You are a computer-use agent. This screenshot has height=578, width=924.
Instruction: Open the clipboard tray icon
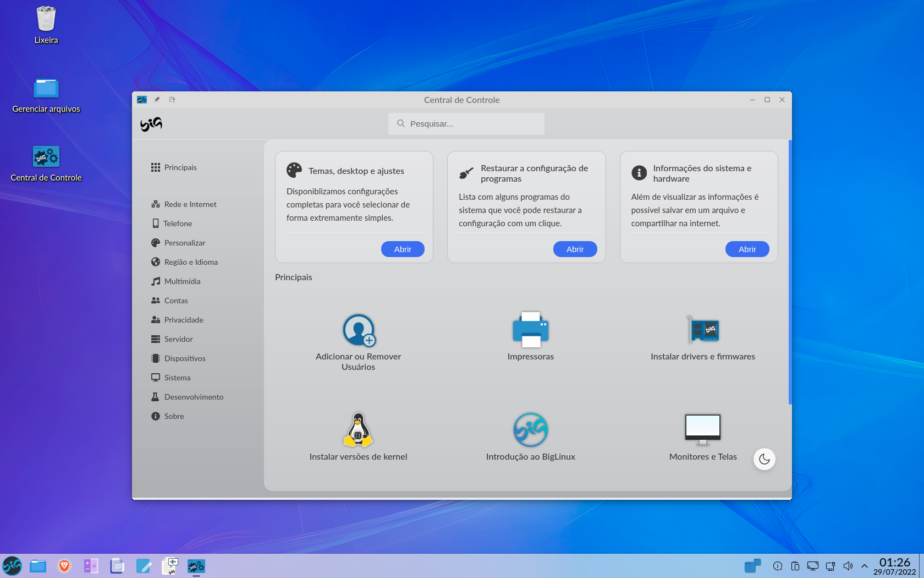(795, 566)
